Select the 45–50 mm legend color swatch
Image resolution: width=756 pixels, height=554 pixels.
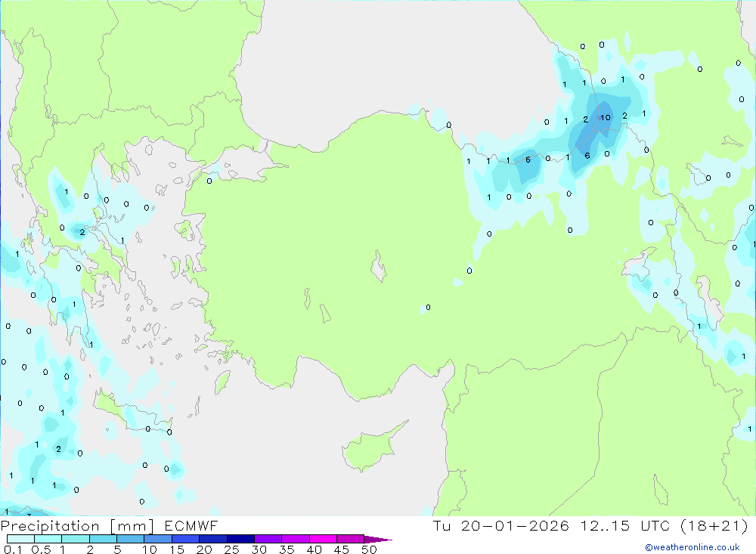coord(351,539)
